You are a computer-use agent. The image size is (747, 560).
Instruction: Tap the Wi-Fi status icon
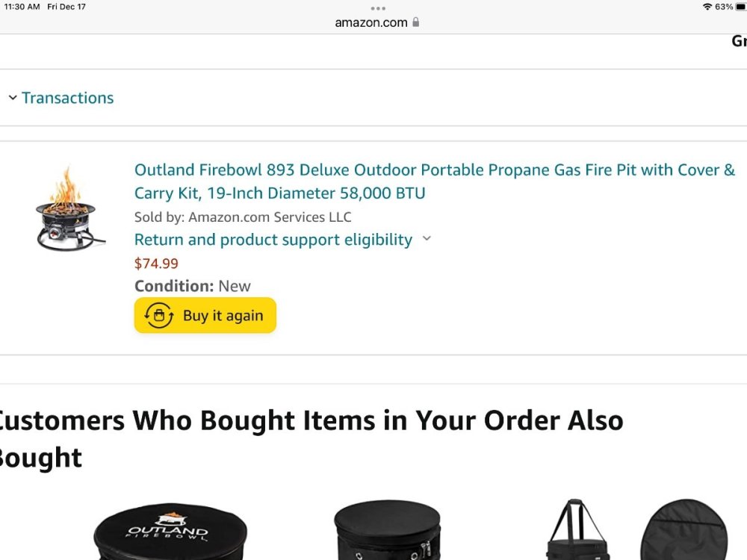(707, 7)
